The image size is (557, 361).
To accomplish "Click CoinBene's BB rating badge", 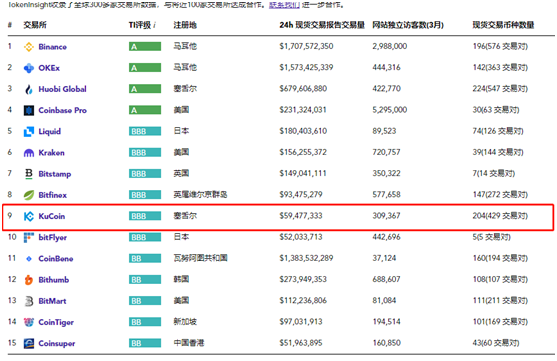I will point(145,258).
